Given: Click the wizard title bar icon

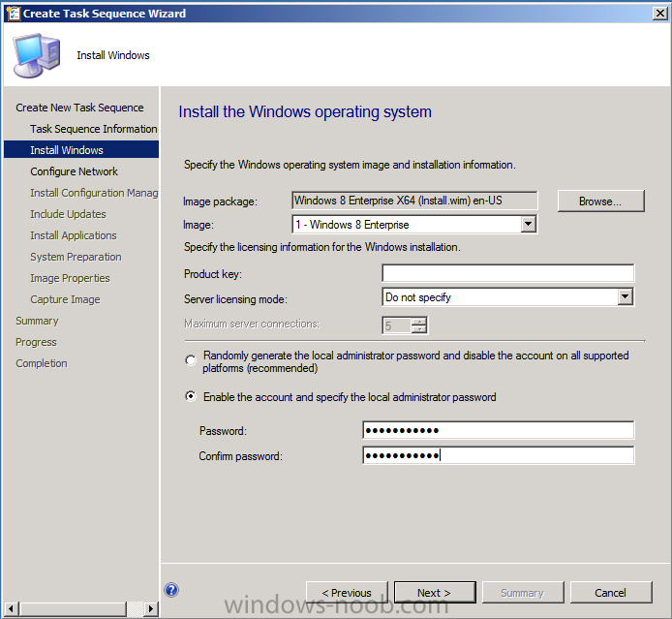Looking at the screenshot, I should [x=14, y=14].
